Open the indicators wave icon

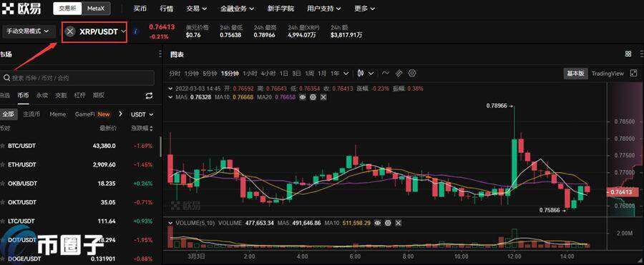[x=385, y=74]
